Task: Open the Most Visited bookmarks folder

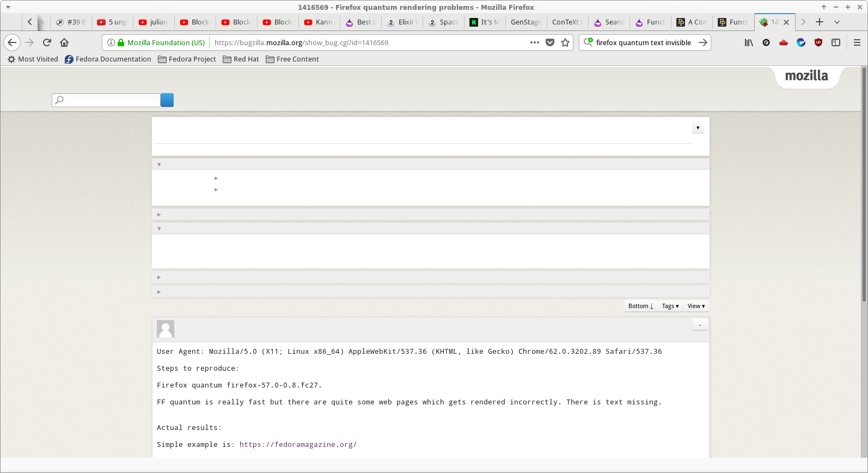Action: tap(33, 59)
